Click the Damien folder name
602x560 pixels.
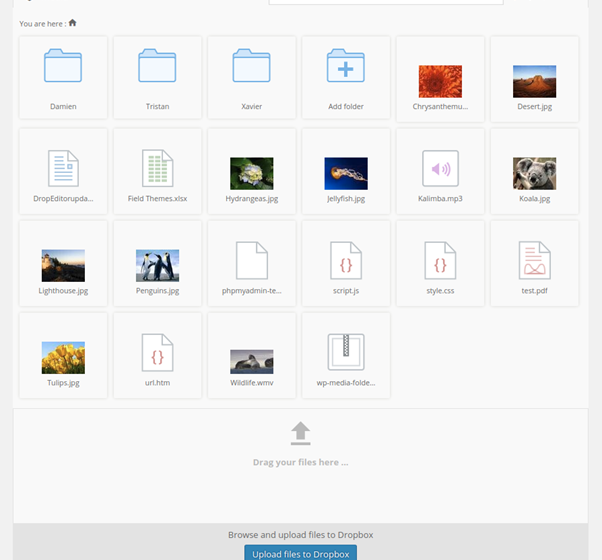[63, 106]
